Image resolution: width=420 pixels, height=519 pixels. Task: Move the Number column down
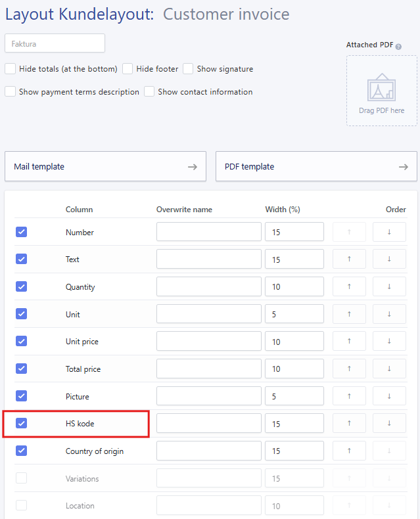(389, 232)
